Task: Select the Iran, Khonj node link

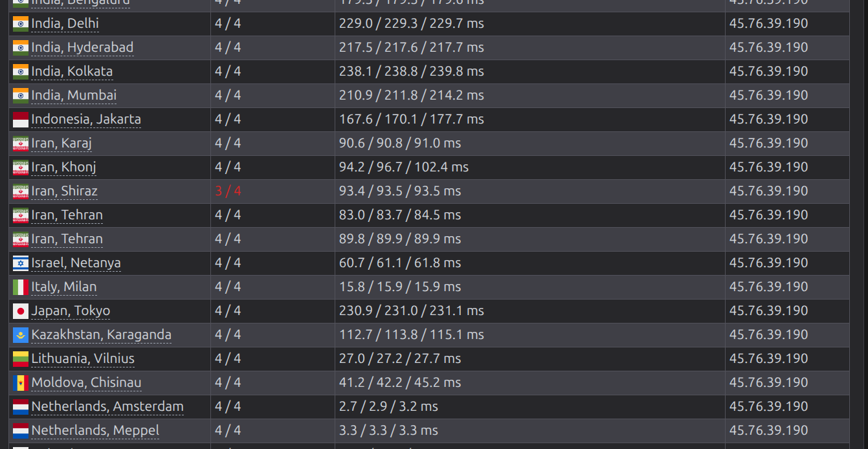Action: click(x=63, y=167)
